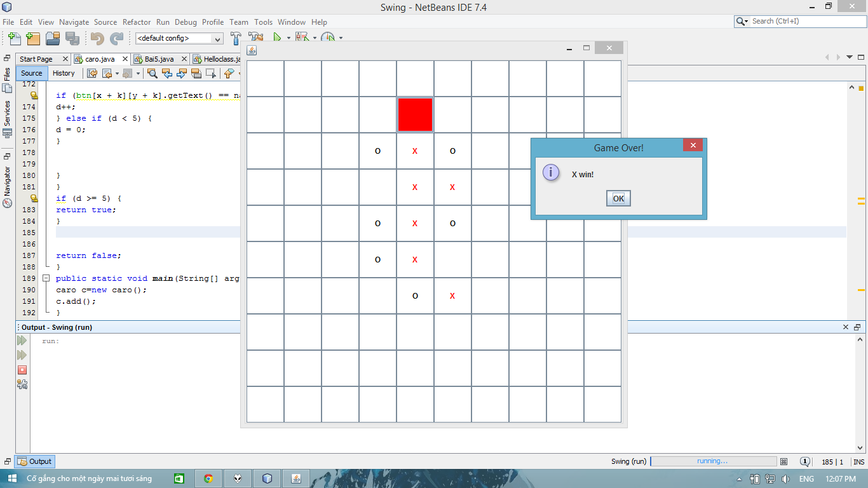This screenshot has width=868, height=488.
Task: Click the red highlighted board cell
Action: click(x=416, y=114)
